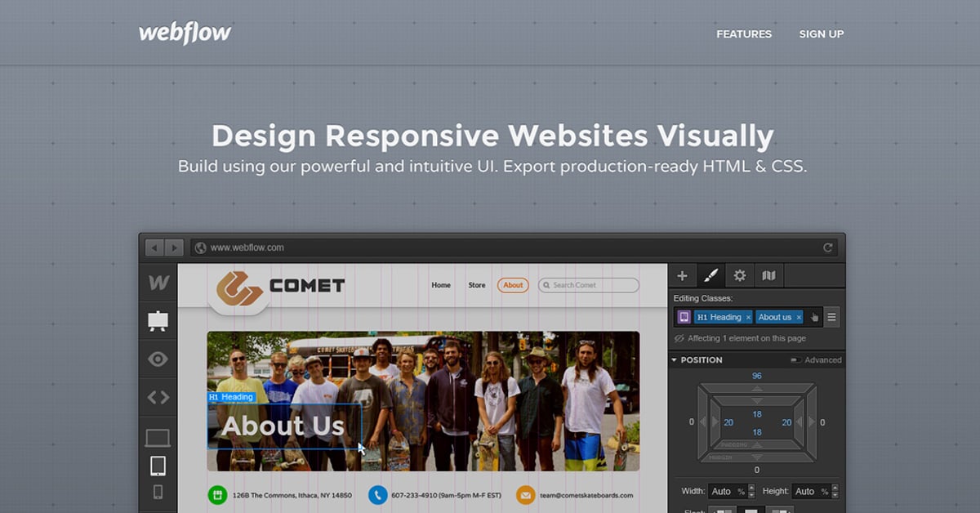Click the purple tablet selector icon
This screenshot has width=980, height=513.
(x=684, y=317)
